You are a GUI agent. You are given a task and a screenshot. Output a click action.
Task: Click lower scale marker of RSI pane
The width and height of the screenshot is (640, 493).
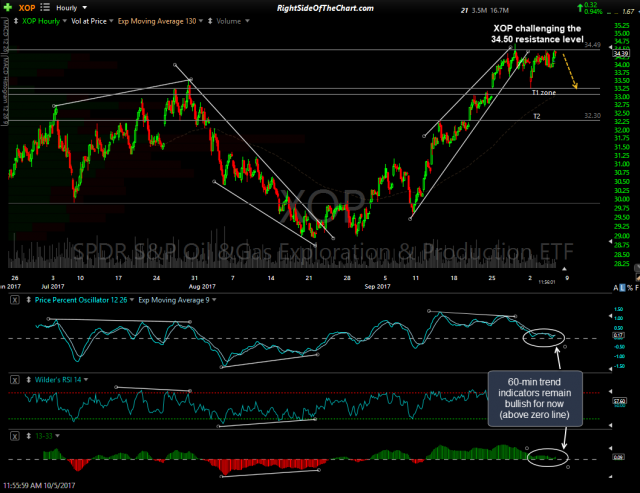tap(611, 425)
